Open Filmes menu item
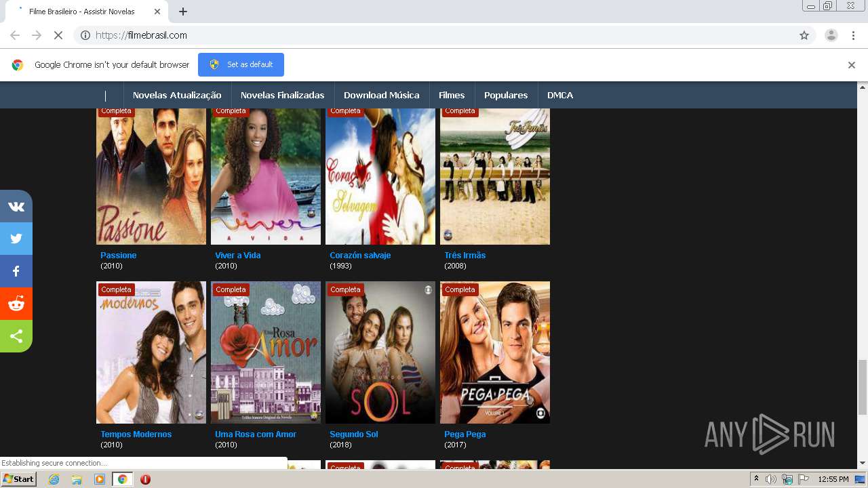Image resolution: width=868 pixels, height=488 pixels. pos(452,95)
